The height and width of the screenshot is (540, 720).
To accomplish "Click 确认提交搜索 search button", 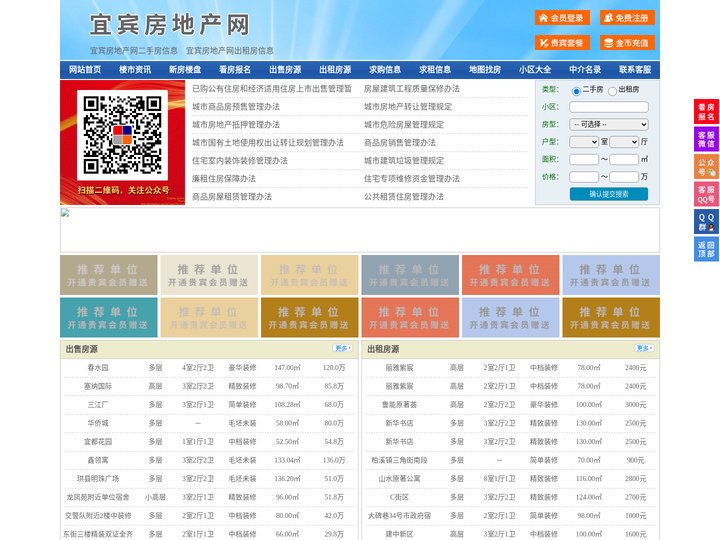I will [x=609, y=194].
